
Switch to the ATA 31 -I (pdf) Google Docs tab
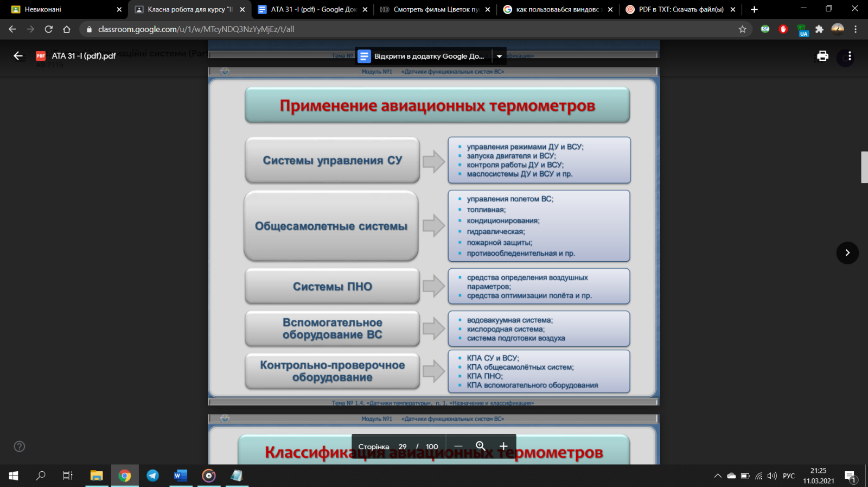pos(314,9)
